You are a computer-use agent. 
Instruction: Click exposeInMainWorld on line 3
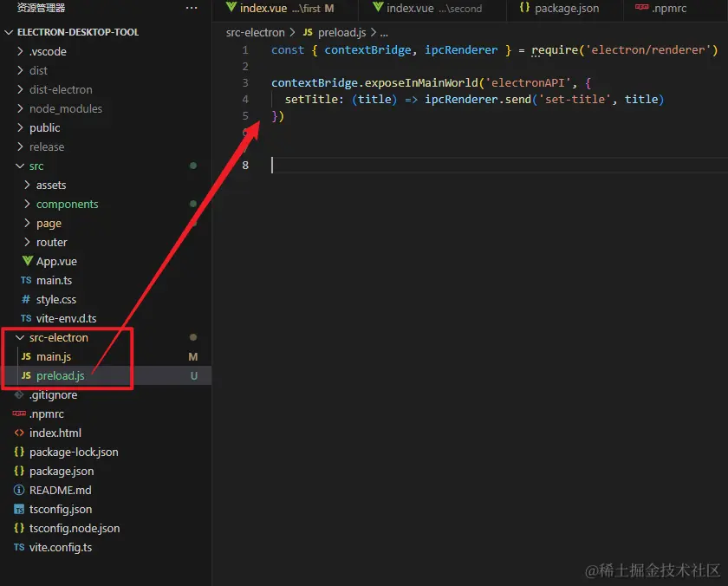click(421, 82)
